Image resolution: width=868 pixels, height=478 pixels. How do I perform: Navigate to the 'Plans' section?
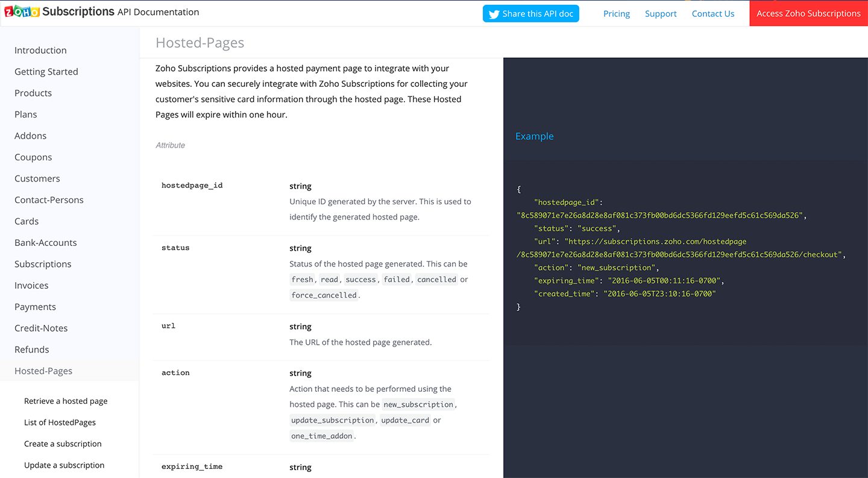pos(25,114)
